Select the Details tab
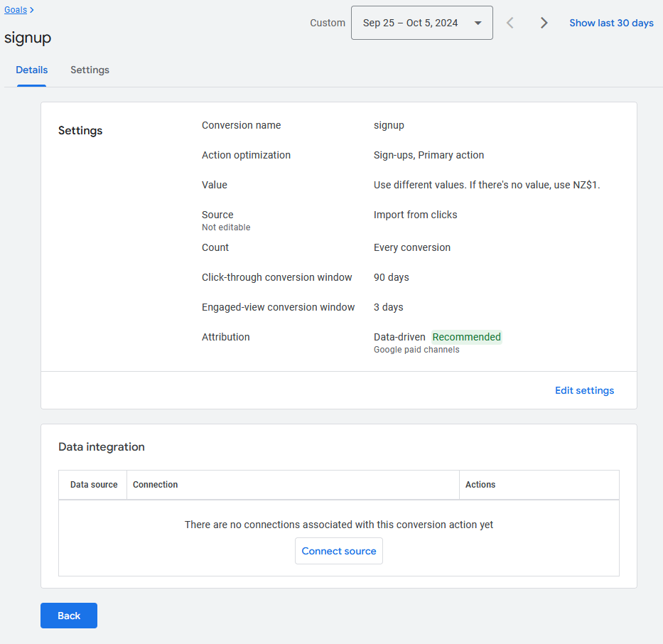The width and height of the screenshot is (663, 644). [31, 70]
